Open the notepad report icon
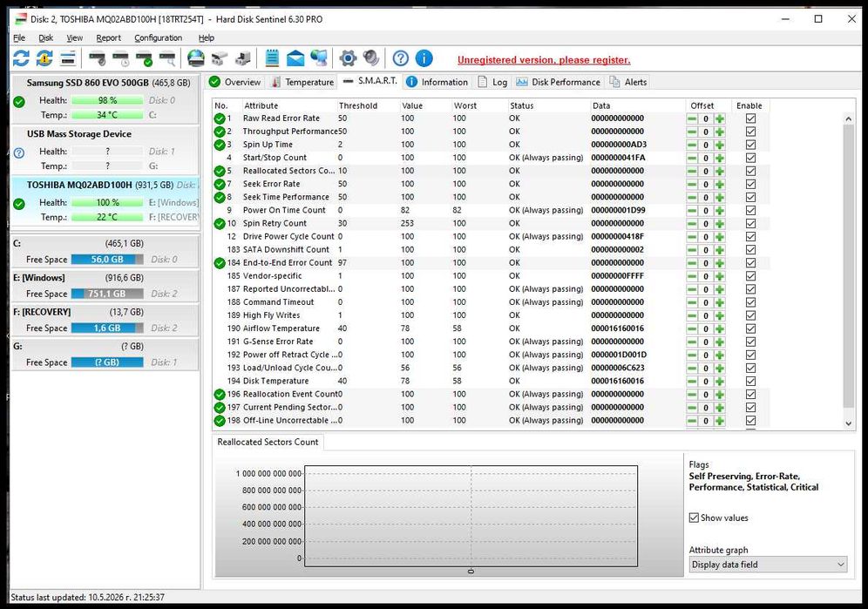868x609 pixels. tap(272, 58)
